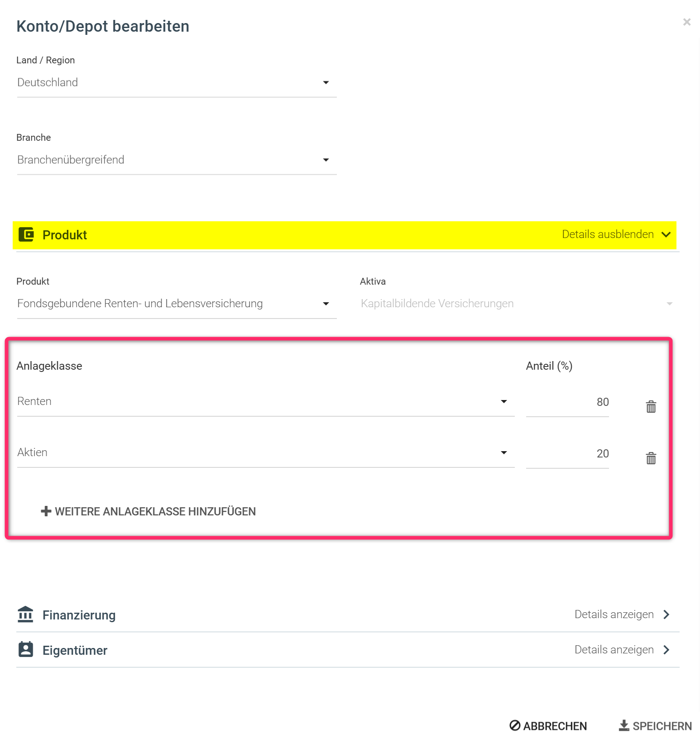The height and width of the screenshot is (743, 700).
Task: Expand Eigentümer section details
Action: click(622, 650)
